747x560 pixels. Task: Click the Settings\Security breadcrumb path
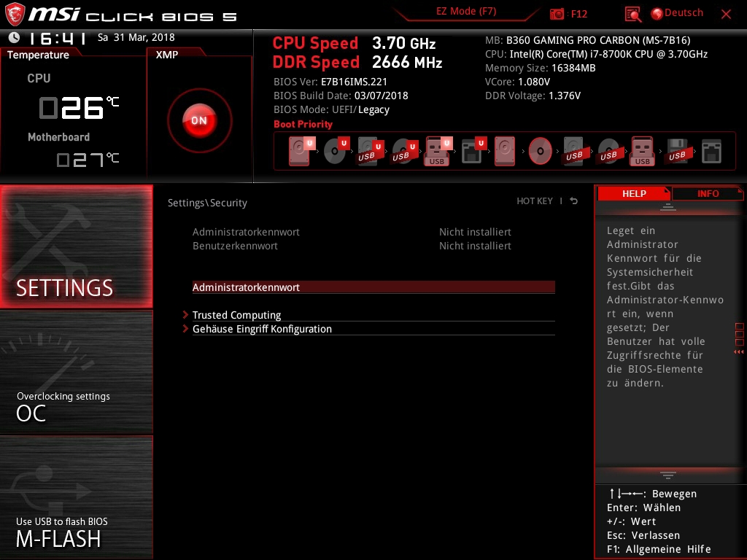pos(207,203)
